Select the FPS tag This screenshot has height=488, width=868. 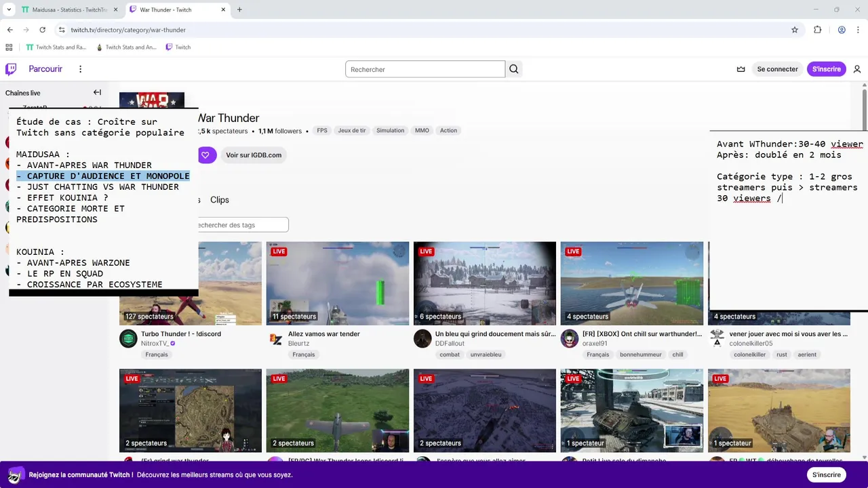coord(321,130)
